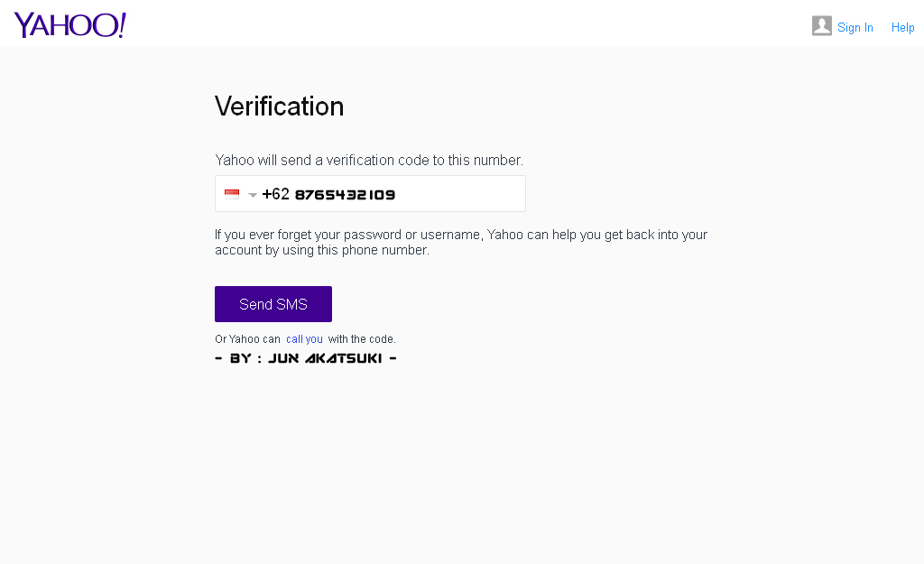Click the empty area of the phone field
Viewport: 924px width, 564px height.
coord(459,194)
